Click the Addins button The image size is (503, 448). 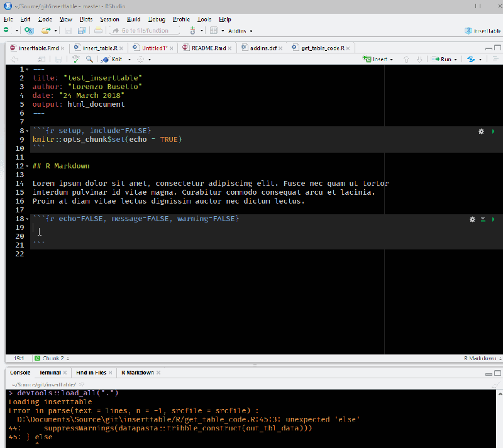[x=238, y=30]
